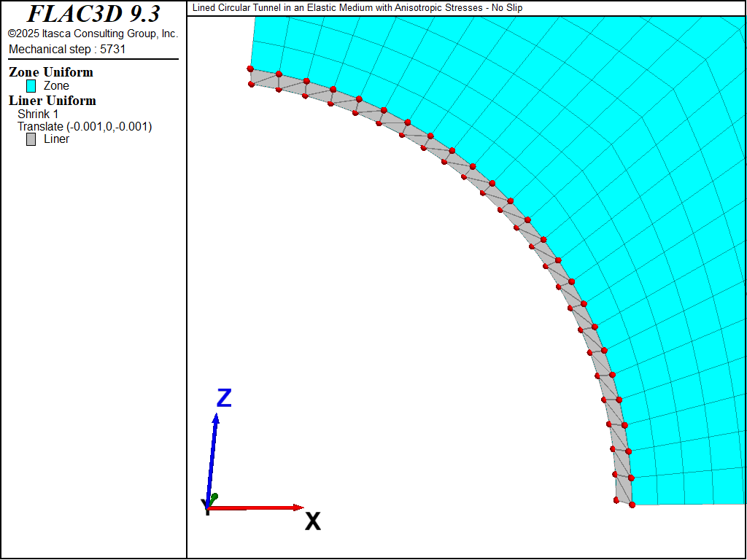Click the cyan Zone color swatch
The width and height of the screenshot is (747, 560).
coord(31,86)
